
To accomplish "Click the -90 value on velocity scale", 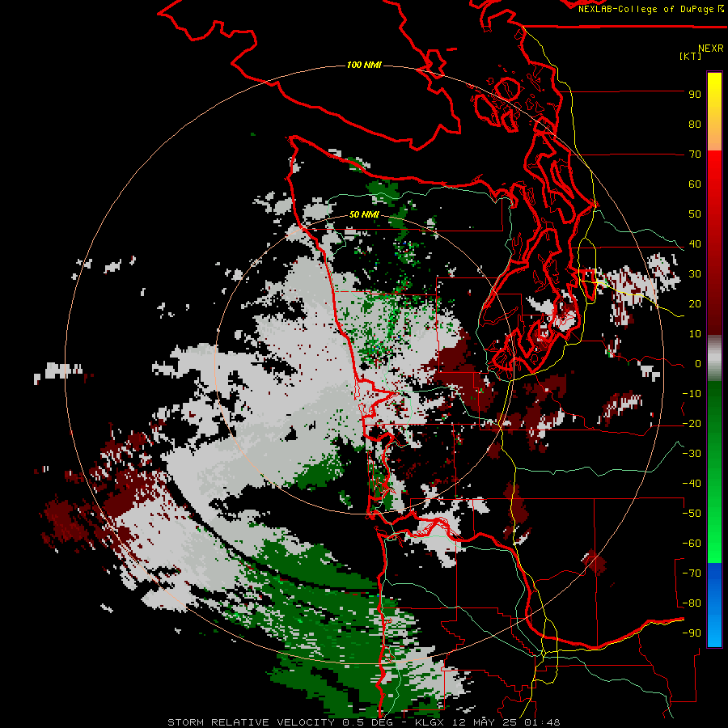I will (x=692, y=633).
